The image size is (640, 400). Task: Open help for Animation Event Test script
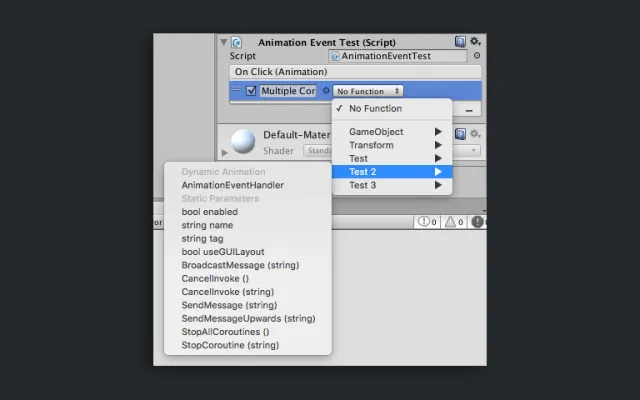tap(460, 42)
